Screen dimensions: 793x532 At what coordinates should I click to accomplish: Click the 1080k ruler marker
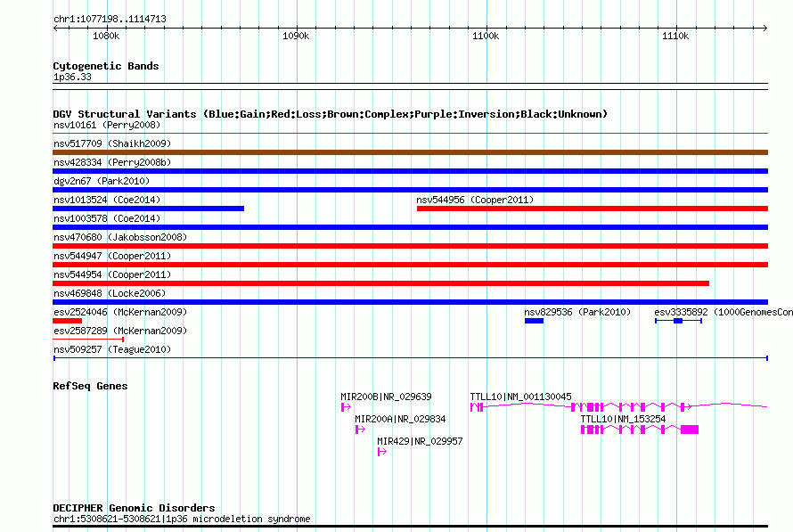[x=106, y=36]
